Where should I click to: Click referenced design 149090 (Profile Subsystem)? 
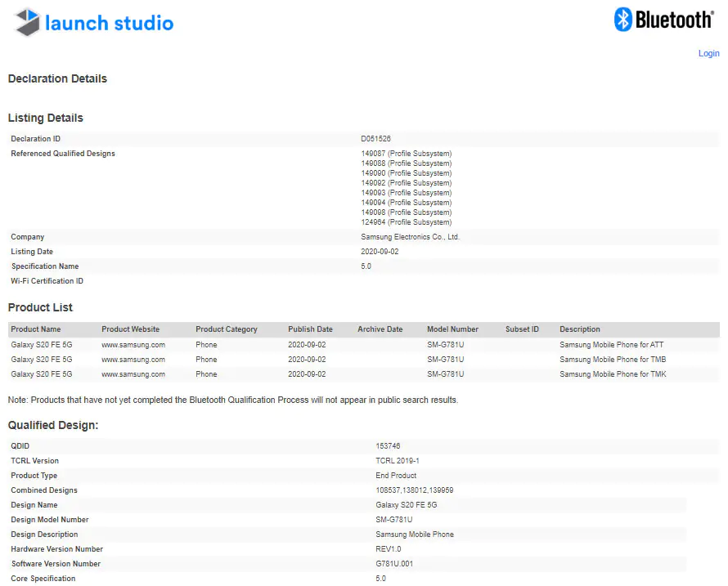coord(407,173)
